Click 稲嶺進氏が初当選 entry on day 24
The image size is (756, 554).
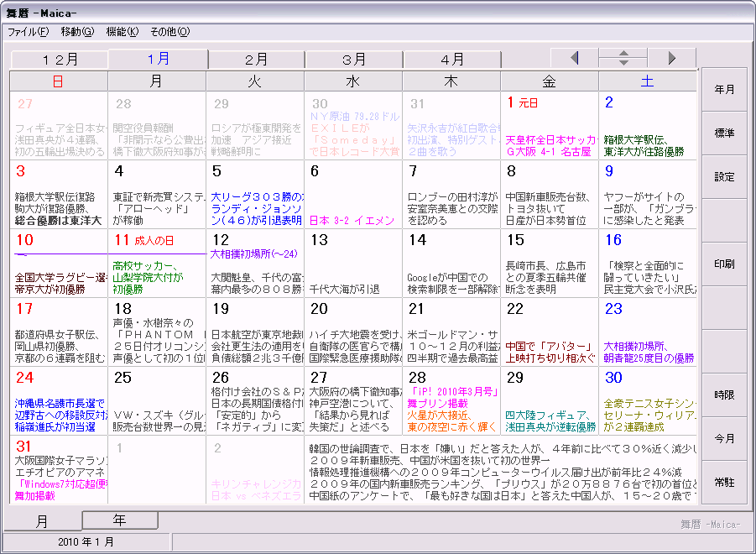pyautogui.click(x=55, y=428)
